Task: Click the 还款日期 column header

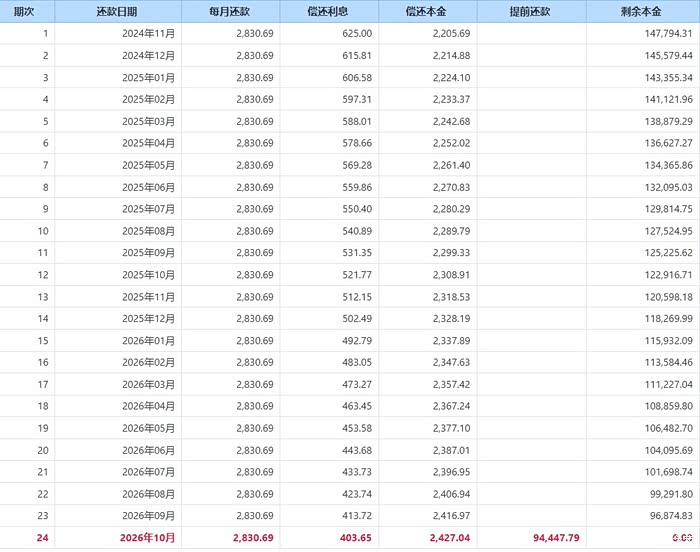Action: click(x=119, y=11)
